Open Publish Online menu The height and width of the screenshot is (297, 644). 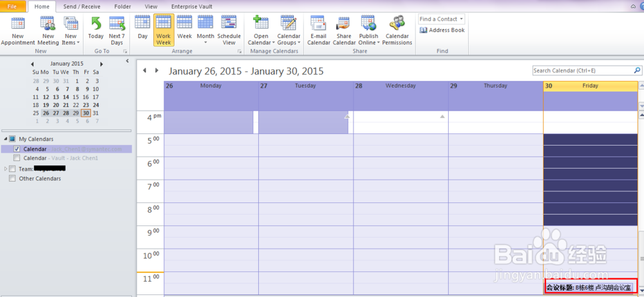pos(368,31)
